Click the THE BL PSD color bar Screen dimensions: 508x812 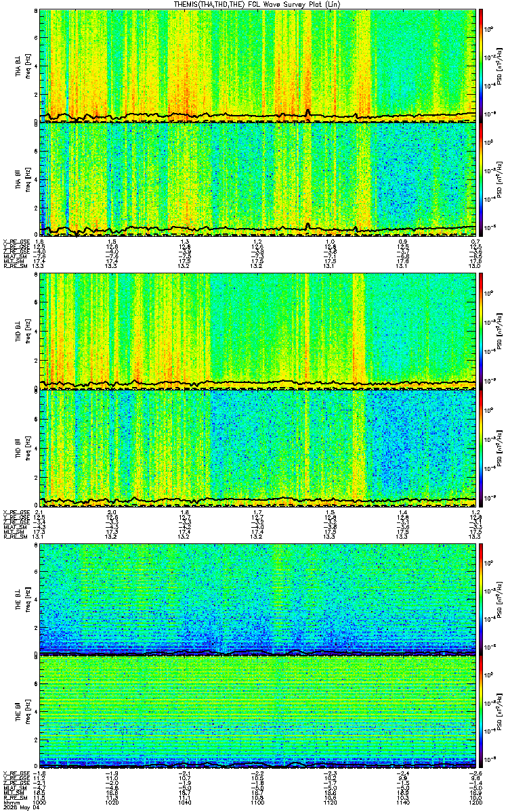click(x=481, y=598)
